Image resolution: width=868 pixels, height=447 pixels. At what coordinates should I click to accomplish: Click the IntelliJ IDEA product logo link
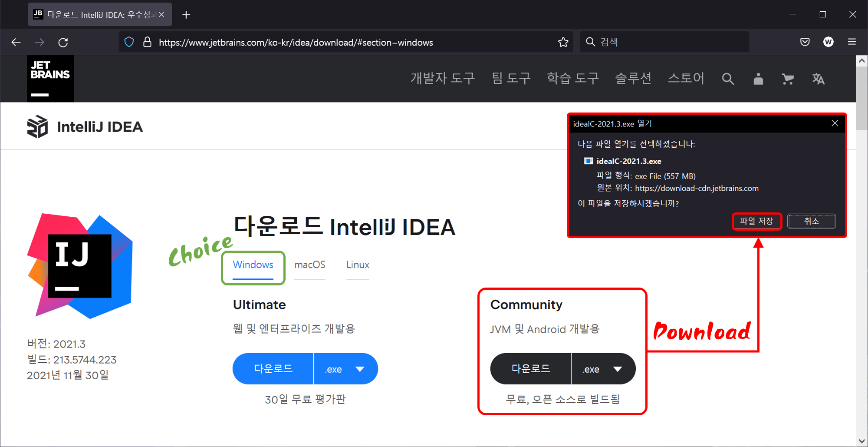(85, 127)
